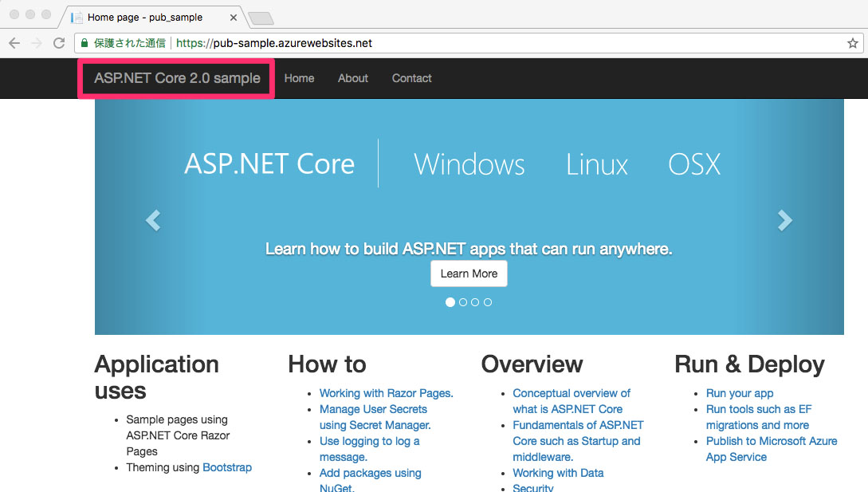
Task: Select the fourth carousel indicator dot
Action: (488, 301)
